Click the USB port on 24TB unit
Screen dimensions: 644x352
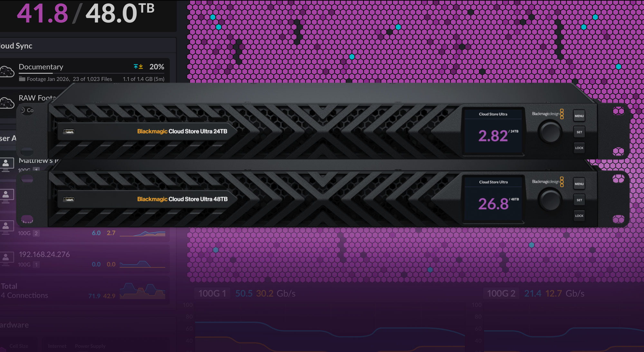click(69, 132)
